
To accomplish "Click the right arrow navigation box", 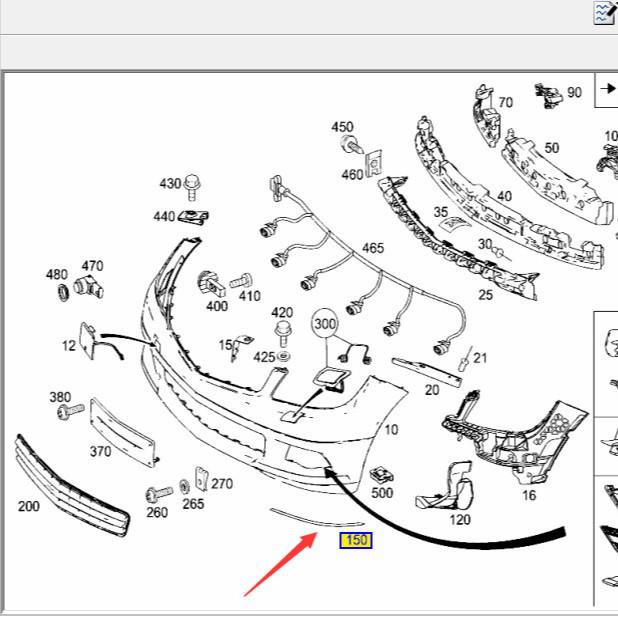I will pos(607,88).
